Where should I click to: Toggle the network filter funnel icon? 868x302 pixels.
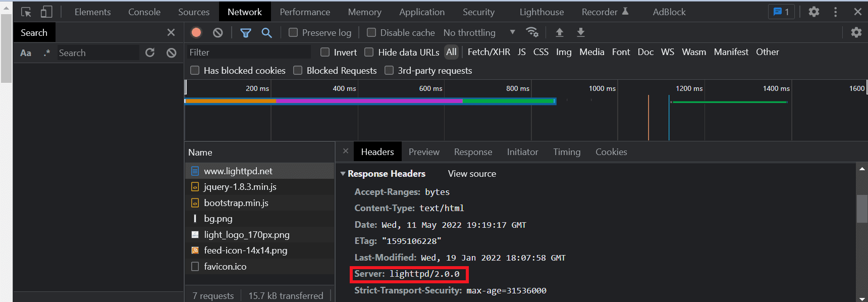(246, 33)
